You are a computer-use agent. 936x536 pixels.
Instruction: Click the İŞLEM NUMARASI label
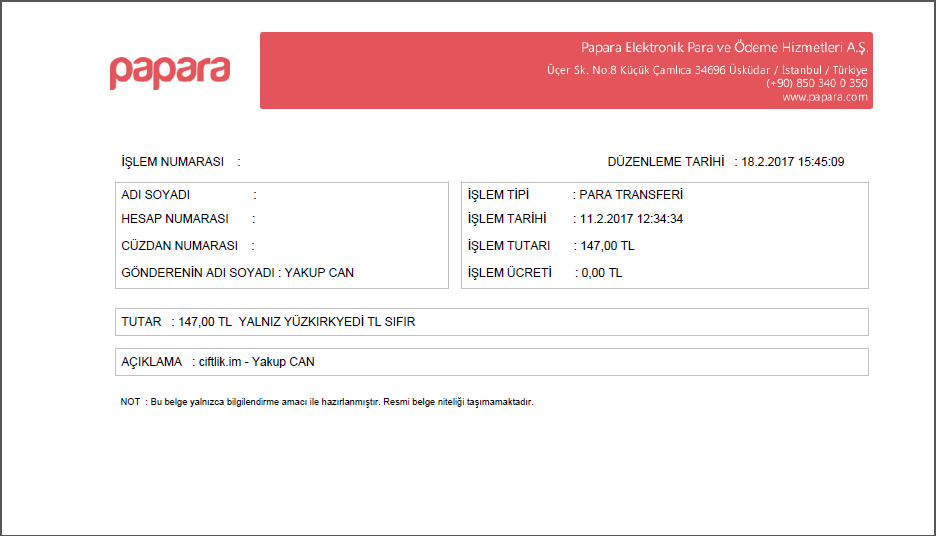point(173,162)
